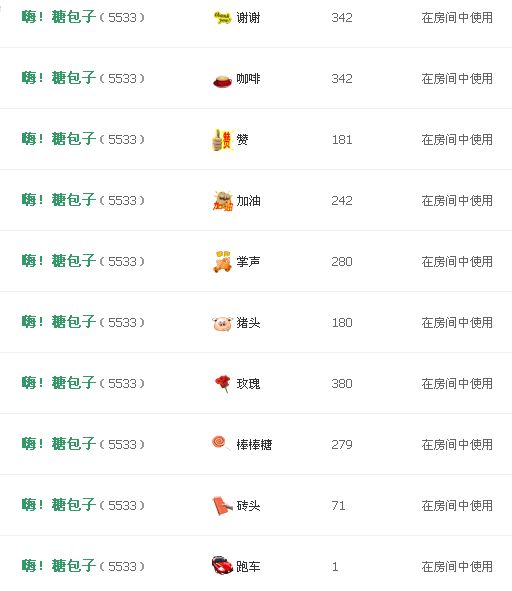Image resolution: width=512 pixels, height=591 pixels.
Task: Click 在房间中使用 in the 掌声 row
Action: [x=457, y=262]
